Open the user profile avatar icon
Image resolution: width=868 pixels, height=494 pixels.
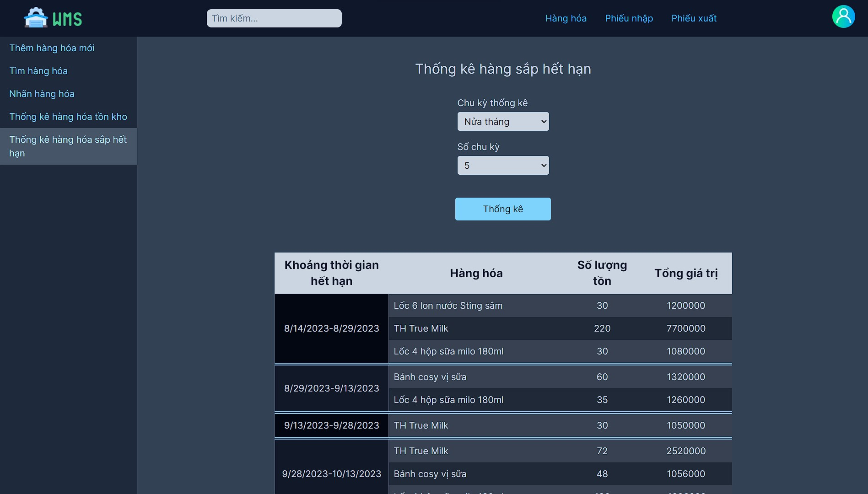(843, 16)
